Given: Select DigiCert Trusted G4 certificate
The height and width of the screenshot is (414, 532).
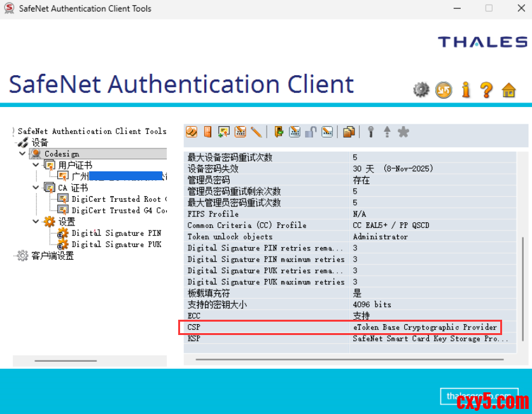Looking at the screenshot, I should (119, 210).
